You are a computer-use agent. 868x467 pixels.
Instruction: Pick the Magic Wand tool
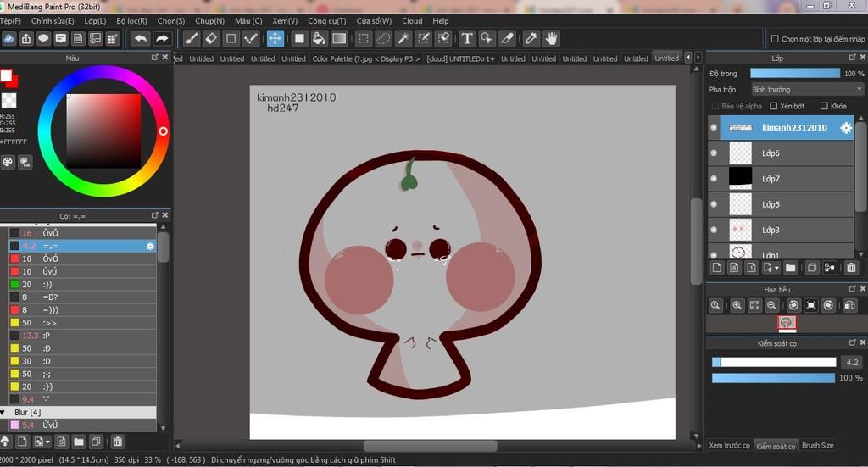click(403, 39)
